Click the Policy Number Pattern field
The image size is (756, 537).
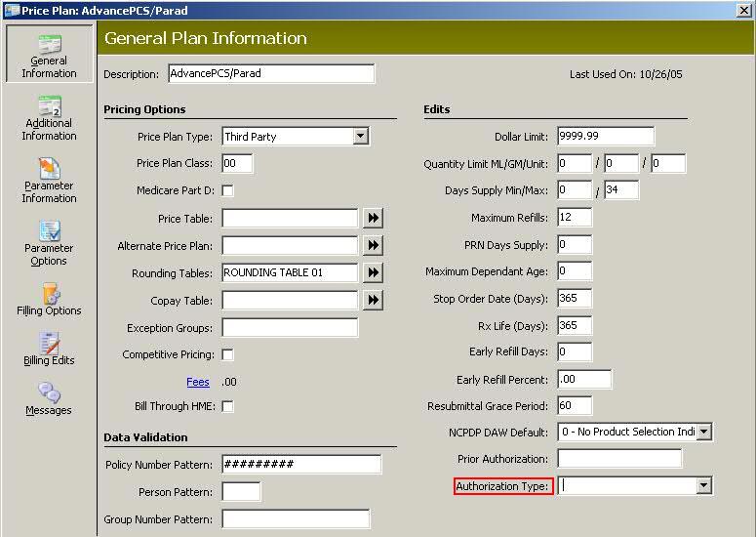(301, 464)
